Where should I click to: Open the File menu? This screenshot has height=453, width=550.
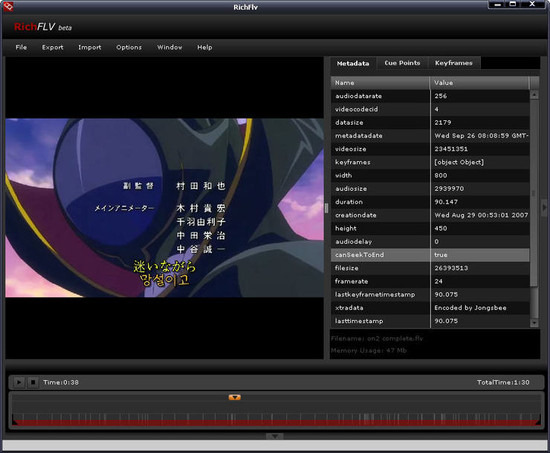pyautogui.click(x=21, y=47)
